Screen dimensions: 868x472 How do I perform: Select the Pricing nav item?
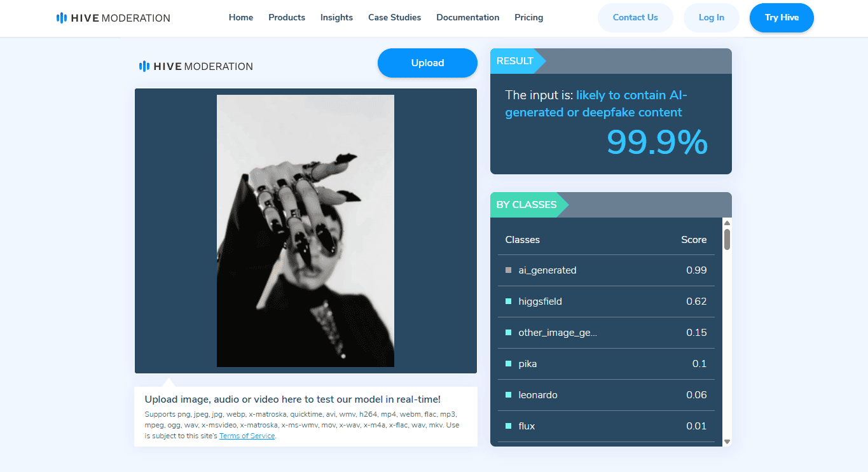[x=529, y=18]
